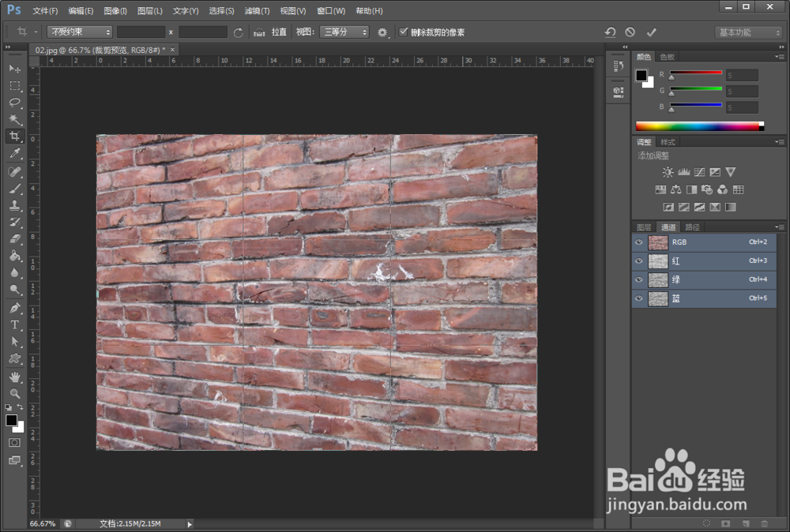Add a Levels adjustment
Screen dimensions: 790x532
pyautogui.click(x=683, y=172)
